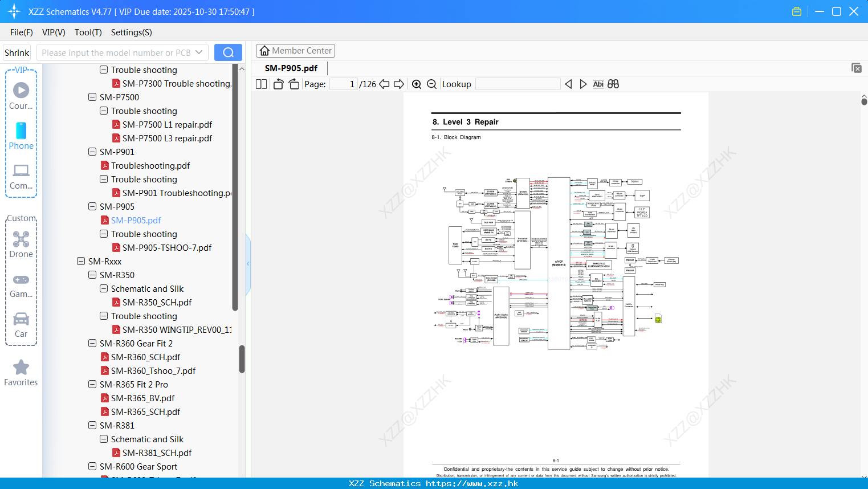Collapse the SM-R350 node
Screen dimensions: 868x489
coord(92,275)
